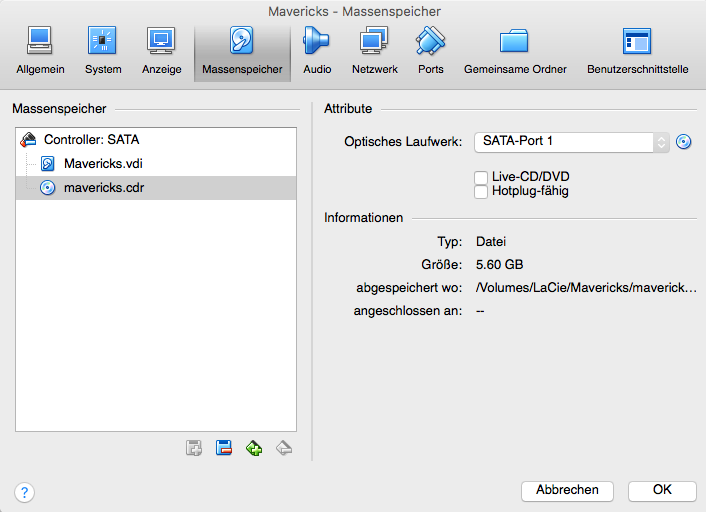Select the Mavericks.vdi hard disk entry
This screenshot has width=706, height=512.
(96, 164)
